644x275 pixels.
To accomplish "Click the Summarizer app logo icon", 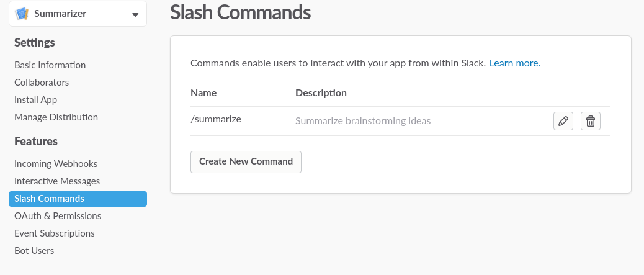I will point(22,14).
